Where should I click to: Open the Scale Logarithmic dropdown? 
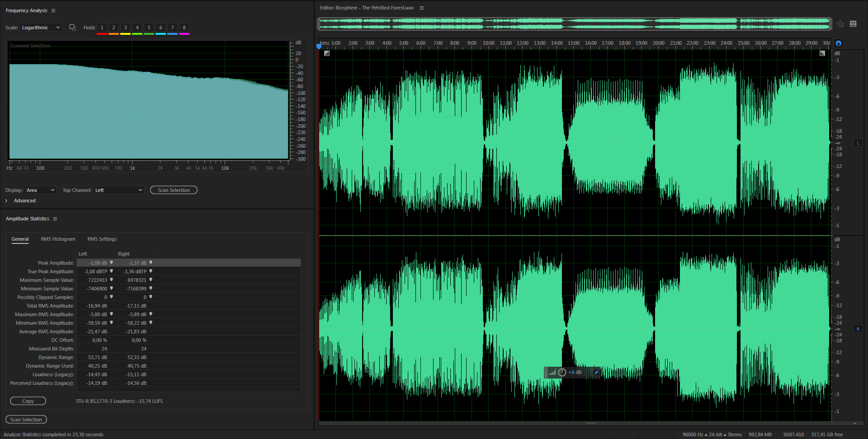[41, 28]
